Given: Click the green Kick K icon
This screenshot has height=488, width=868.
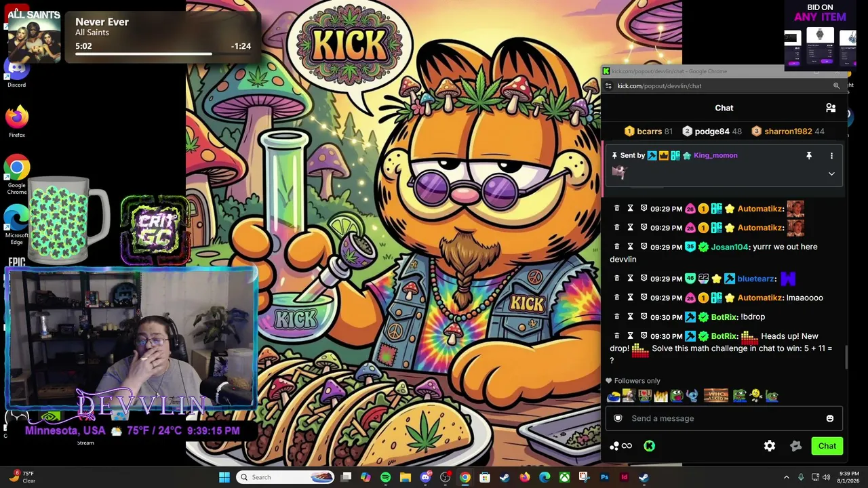Looking at the screenshot, I should tap(649, 446).
